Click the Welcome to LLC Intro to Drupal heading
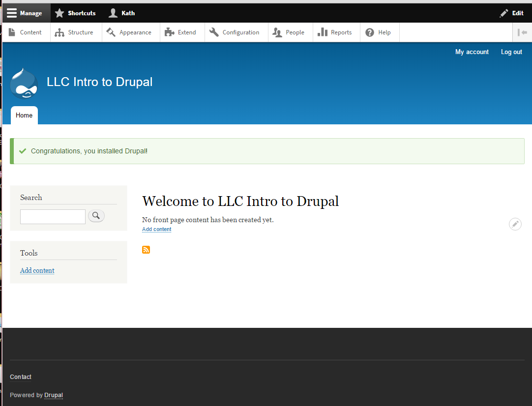The width and height of the screenshot is (532, 406). point(240,201)
